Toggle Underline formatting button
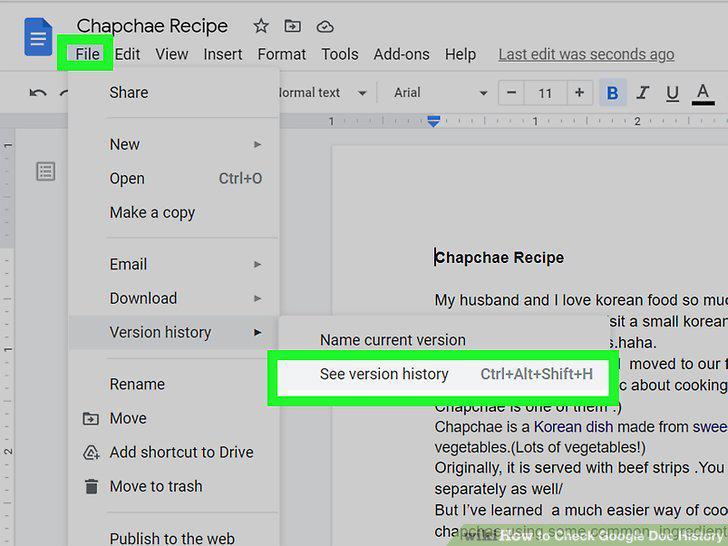Viewport: 728px width, 546px height. pyautogui.click(x=672, y=93)
